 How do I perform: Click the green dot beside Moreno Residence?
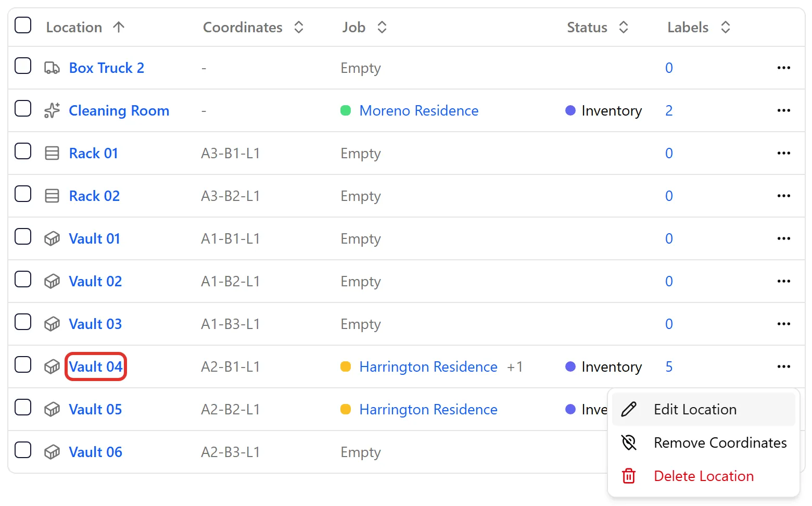point(346,110)
